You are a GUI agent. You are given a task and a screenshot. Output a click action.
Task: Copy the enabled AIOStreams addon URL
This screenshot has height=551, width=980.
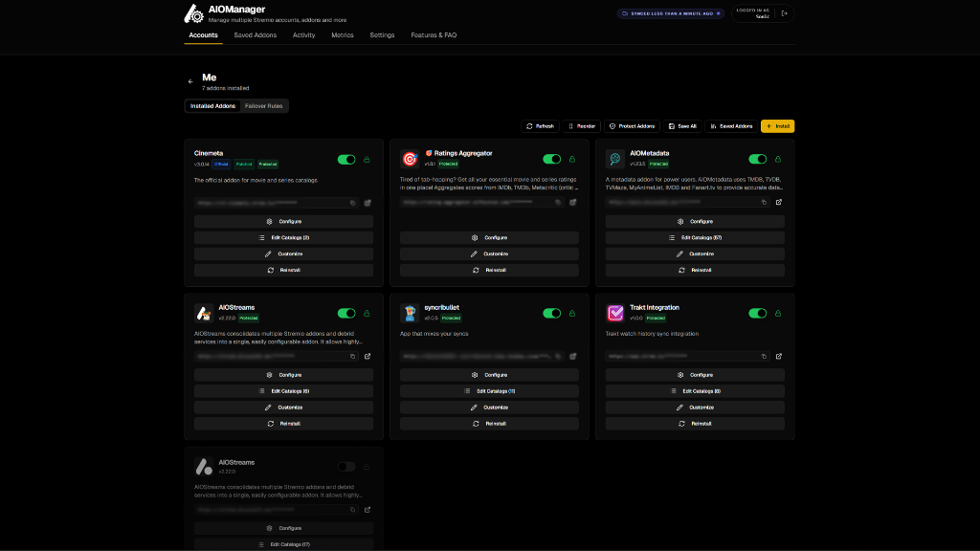tap(352, 357)
